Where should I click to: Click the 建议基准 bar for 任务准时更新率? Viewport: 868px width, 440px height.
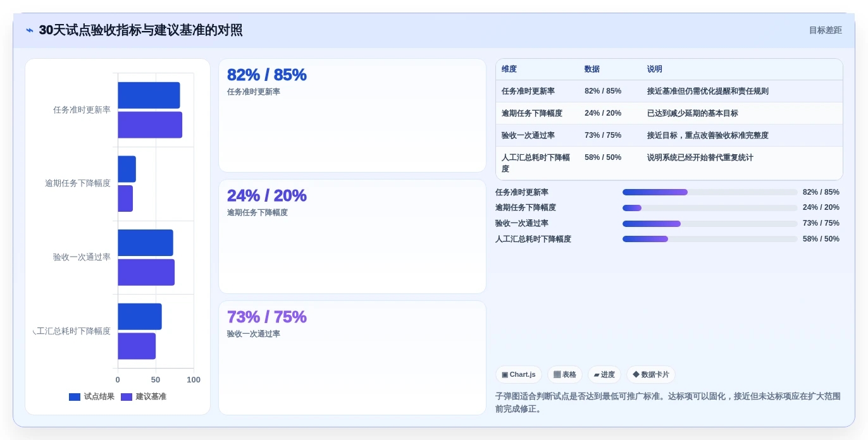[x=150, y=125]
